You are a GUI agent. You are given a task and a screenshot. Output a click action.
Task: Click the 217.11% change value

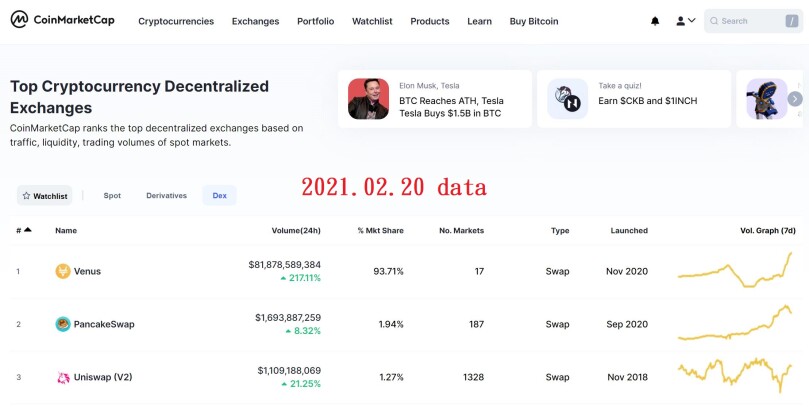coord(300,278)
